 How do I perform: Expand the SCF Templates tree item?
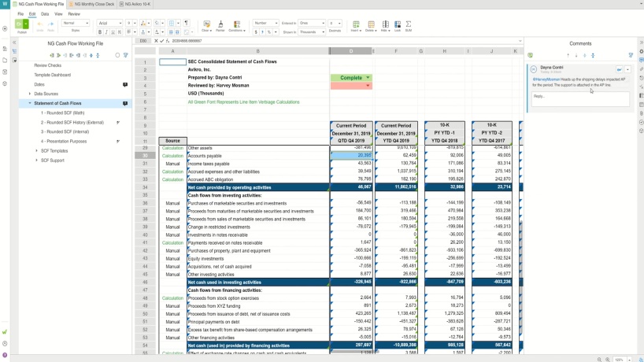[36, 151]
